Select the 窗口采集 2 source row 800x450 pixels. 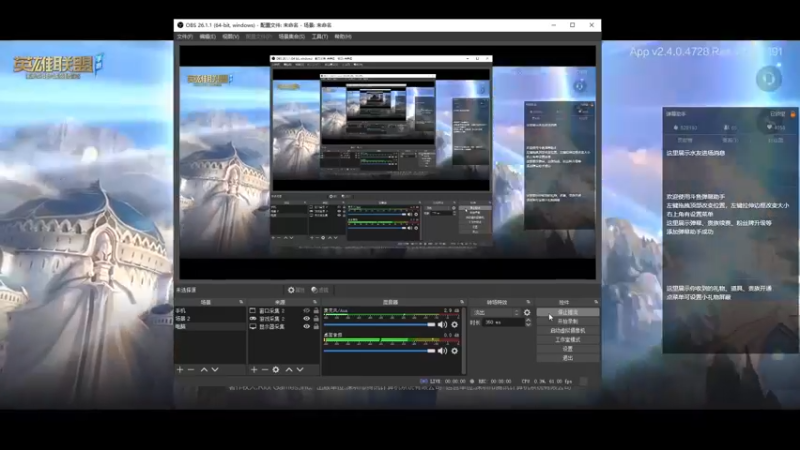pyautogui.click(x=284, y=311)
